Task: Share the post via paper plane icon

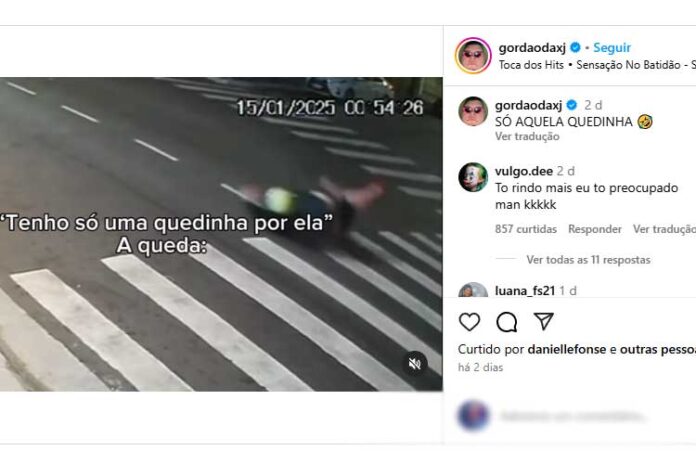Action: click(x=543, y=321)
